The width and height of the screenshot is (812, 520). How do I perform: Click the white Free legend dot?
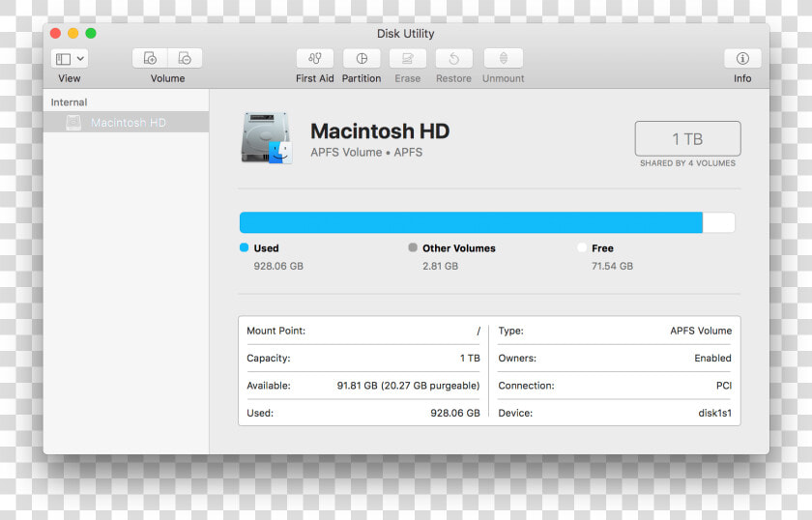pyautogui.click(x=582, y=247)
